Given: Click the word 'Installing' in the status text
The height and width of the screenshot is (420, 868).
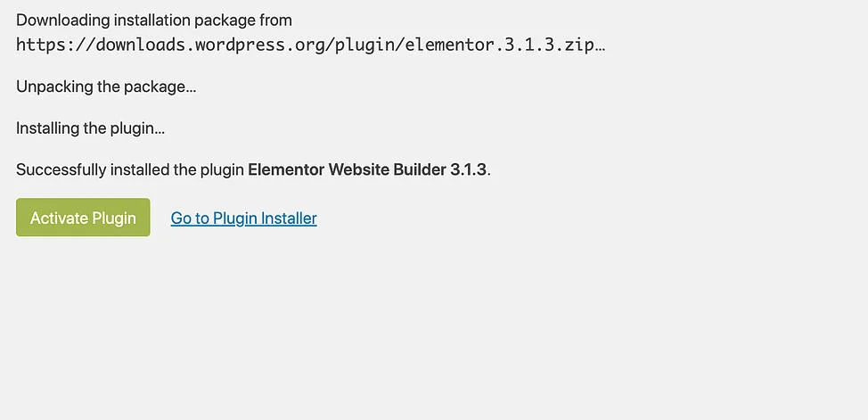Looking at the screenshot, I should [x=47, y=128].
